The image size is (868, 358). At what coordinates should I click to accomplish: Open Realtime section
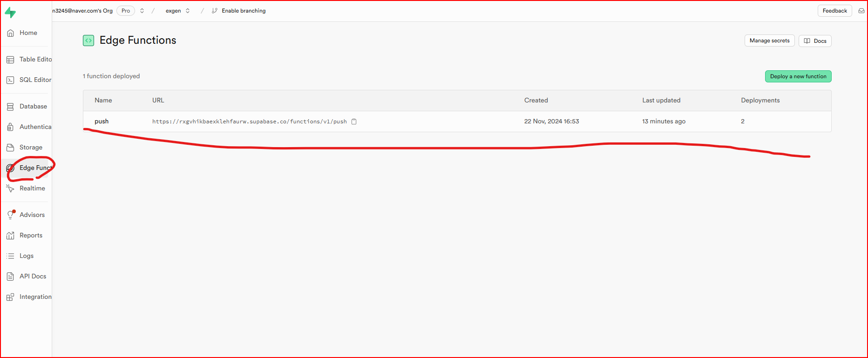click(32, 189)
